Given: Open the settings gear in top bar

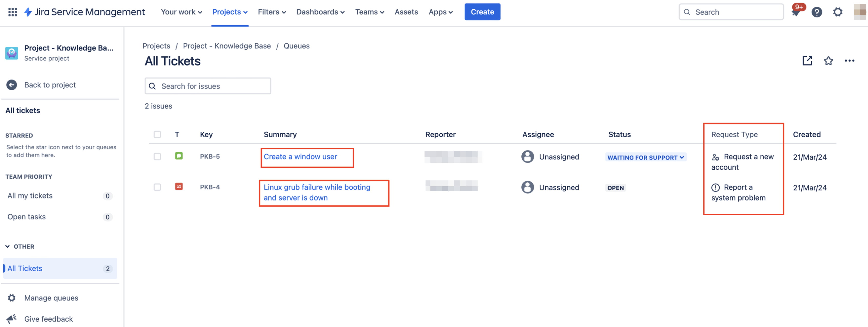Looking at the screenshot, I should [838, 12].
